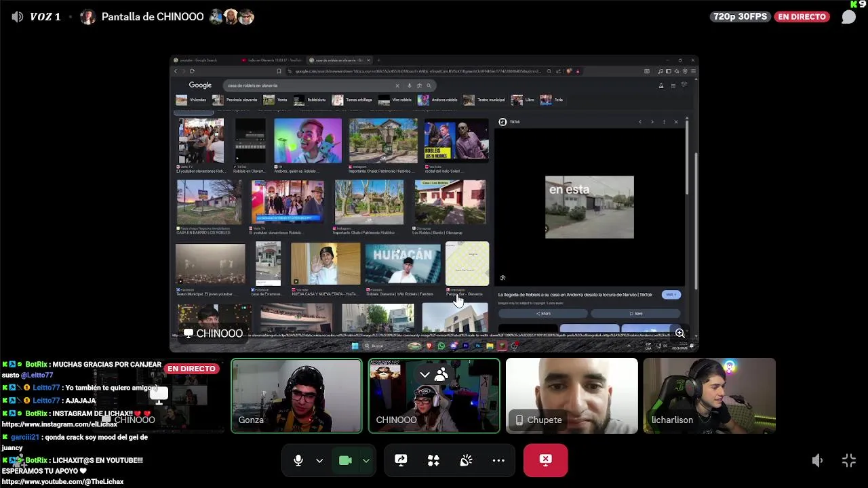Switch to the 'Indio en Olavarría' browser tab
868x488 pixels.
click(271, 60)
